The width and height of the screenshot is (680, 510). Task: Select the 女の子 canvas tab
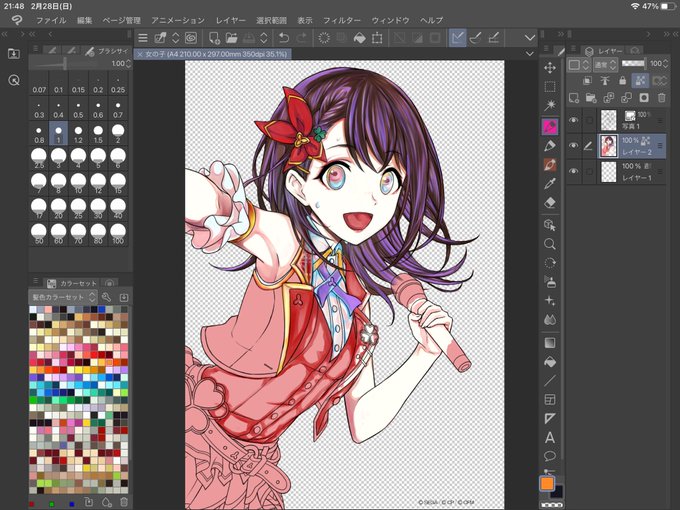[x=212, y=54]
